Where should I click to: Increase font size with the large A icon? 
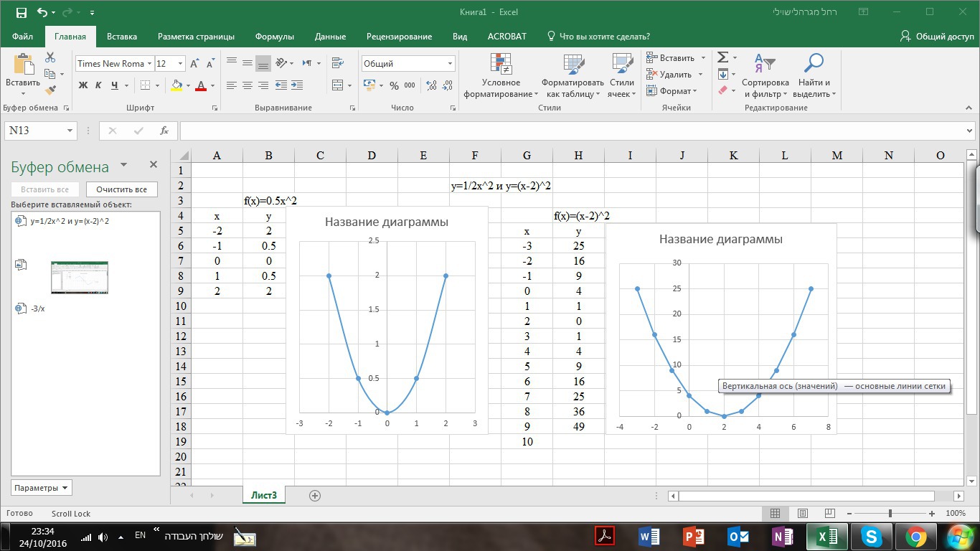coord(194,63)
